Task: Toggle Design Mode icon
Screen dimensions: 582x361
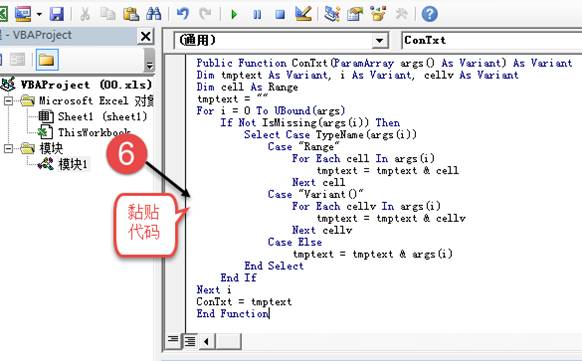Action: click(303, 14)
